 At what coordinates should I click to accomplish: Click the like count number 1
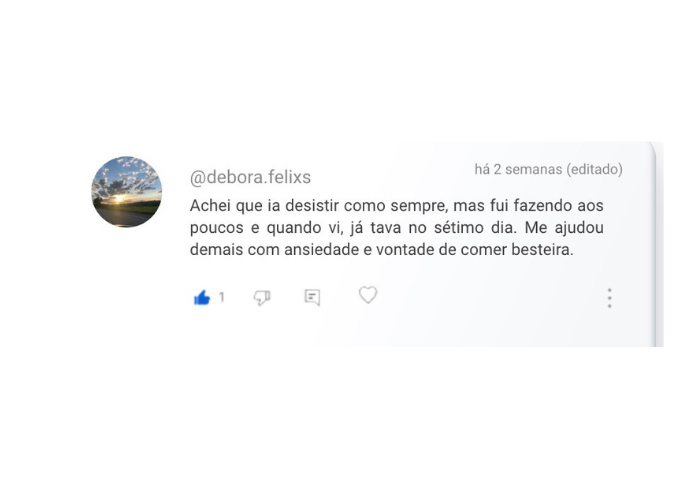pos(221,297)
